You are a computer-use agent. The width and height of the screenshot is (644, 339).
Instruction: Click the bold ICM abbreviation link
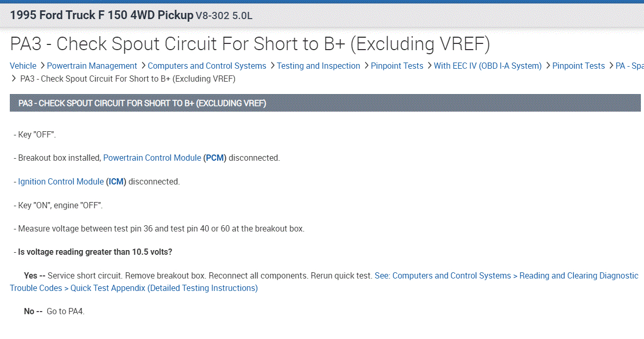tap(116, 181)
